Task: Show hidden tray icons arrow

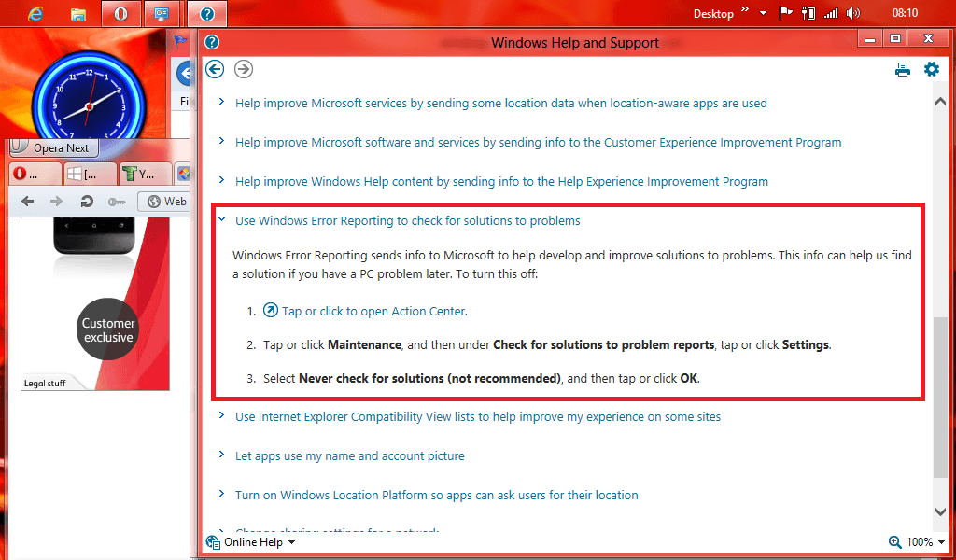Action: click(x=764, y=13)
